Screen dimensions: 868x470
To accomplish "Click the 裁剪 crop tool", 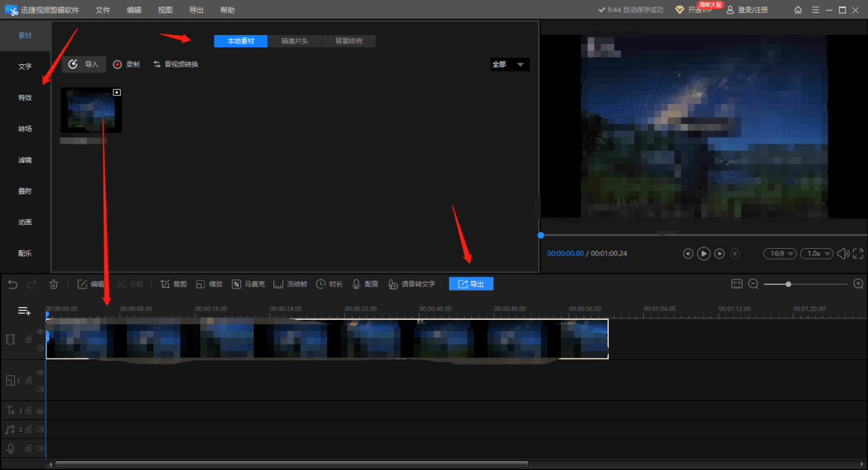I will click(173, 284).
